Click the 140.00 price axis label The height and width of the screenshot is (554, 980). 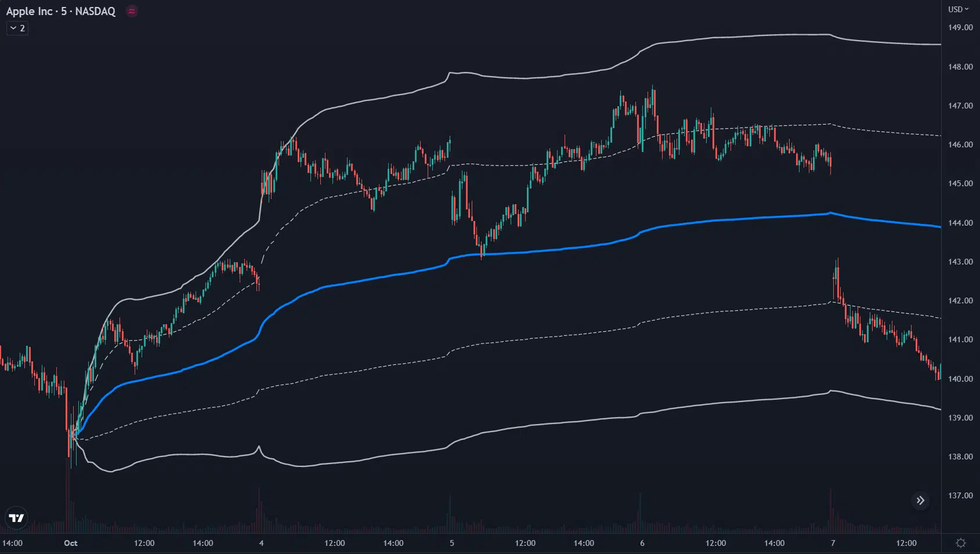(x=960, y=379)
